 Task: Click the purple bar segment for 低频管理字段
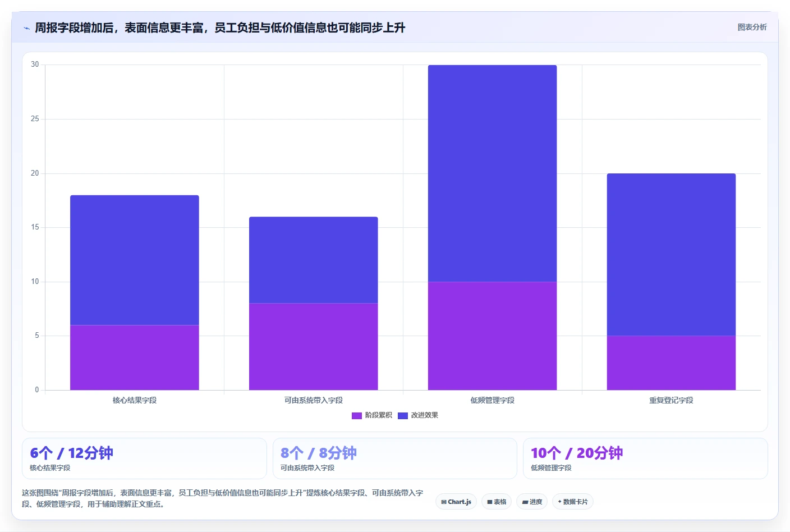click(x=493, y=336)
